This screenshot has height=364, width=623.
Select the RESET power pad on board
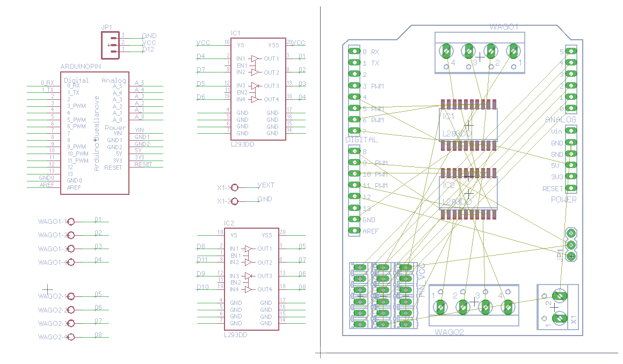point(571,188)
